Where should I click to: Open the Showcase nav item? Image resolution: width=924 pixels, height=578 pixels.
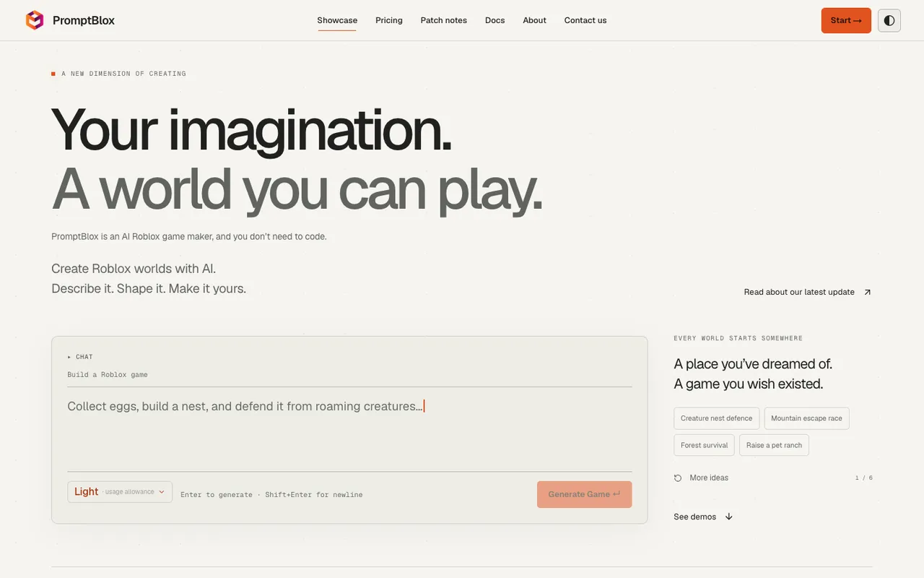click(x=337, y=20)
